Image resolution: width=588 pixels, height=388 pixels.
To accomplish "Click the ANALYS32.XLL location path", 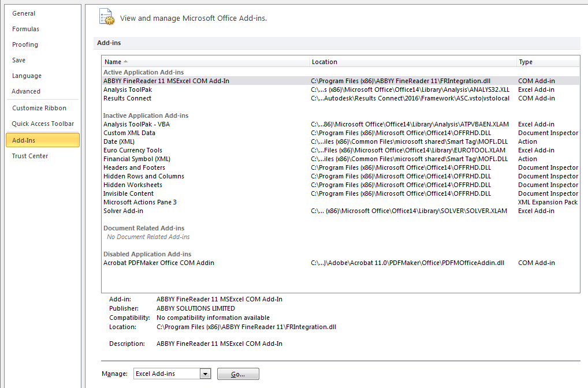I will pos(410,89).
